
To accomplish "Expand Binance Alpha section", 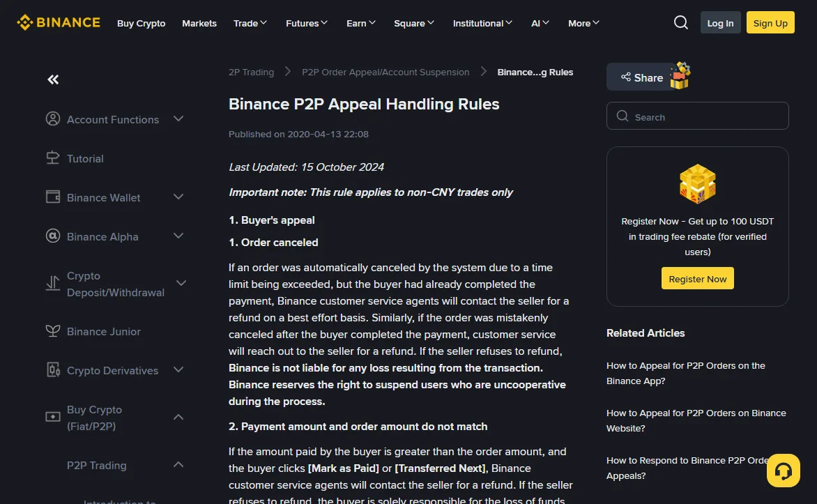I will (x=178, y=236).
